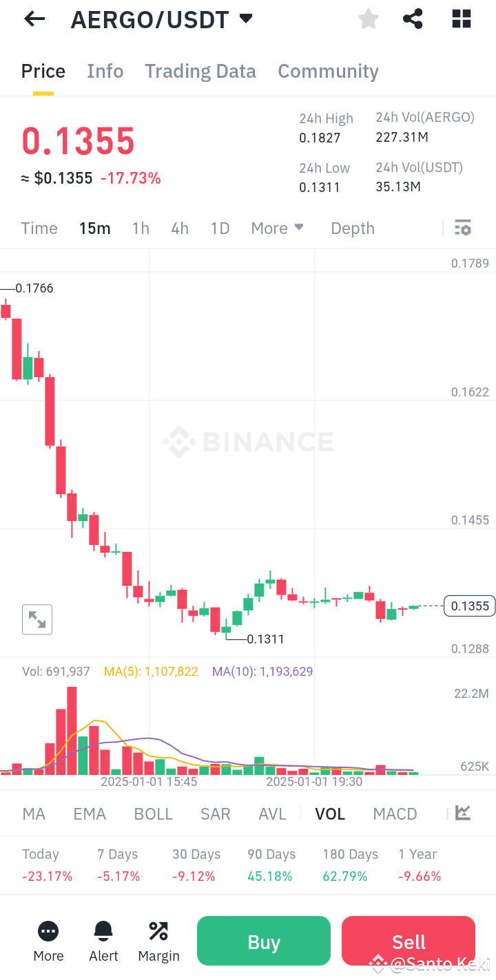Toggle the favorite star for AERGO/USDT

368,19
